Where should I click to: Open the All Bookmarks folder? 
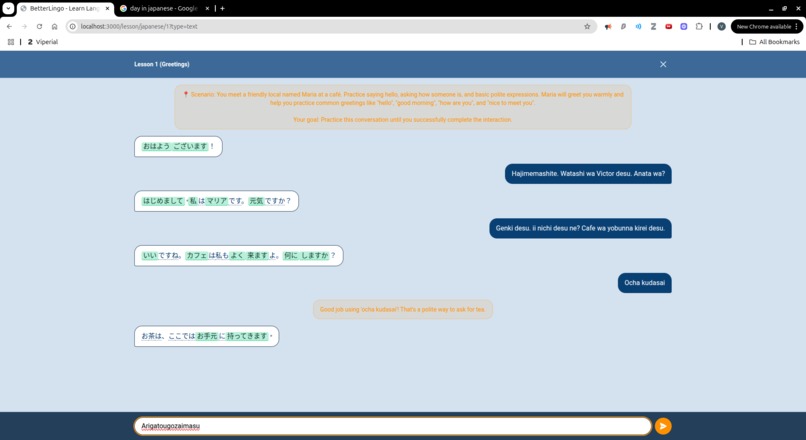click(x=774, y=42)
